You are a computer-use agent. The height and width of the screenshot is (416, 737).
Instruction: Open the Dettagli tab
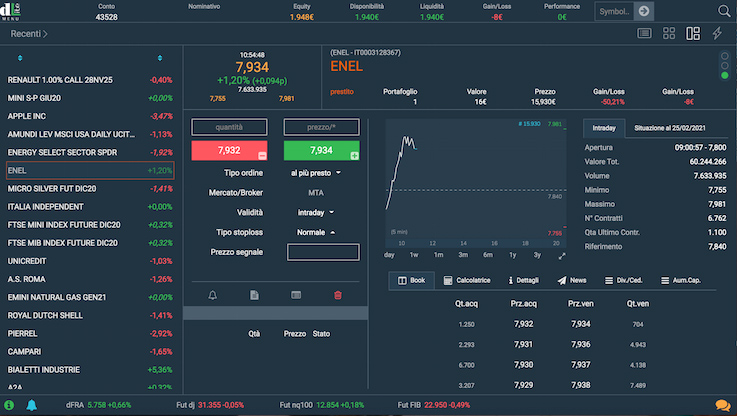coord(523,280)
